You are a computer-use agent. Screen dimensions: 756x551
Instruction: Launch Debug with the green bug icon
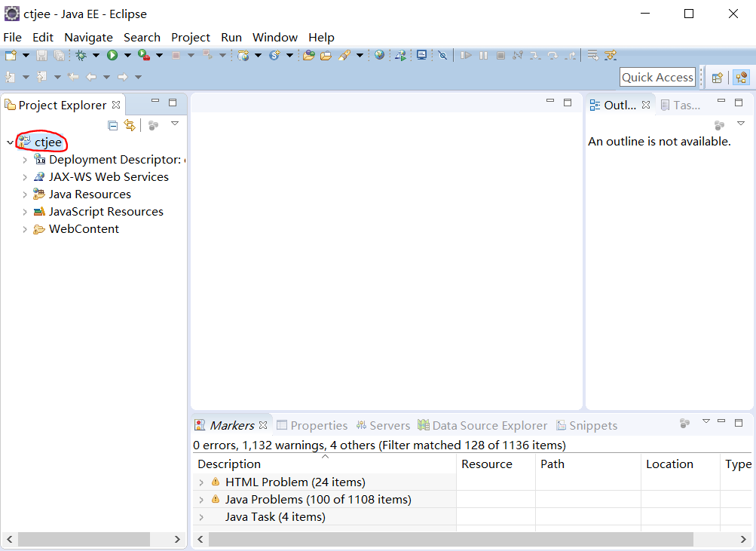[x=81, y=56]
